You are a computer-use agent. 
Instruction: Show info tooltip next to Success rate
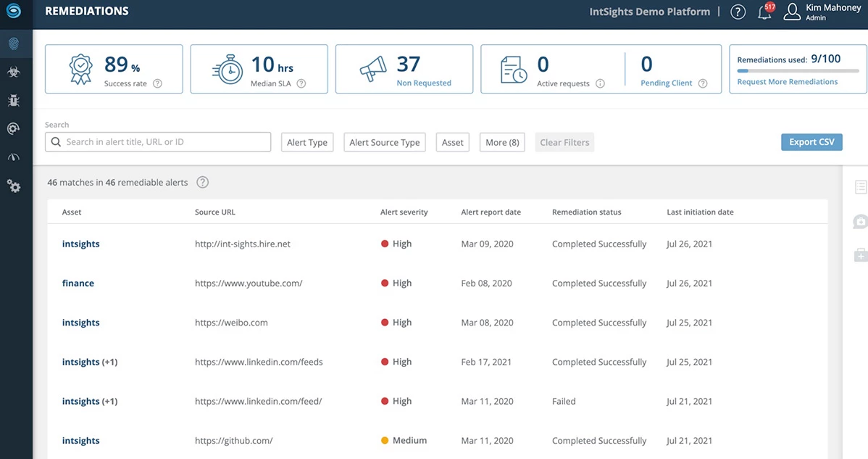[157, 83]
